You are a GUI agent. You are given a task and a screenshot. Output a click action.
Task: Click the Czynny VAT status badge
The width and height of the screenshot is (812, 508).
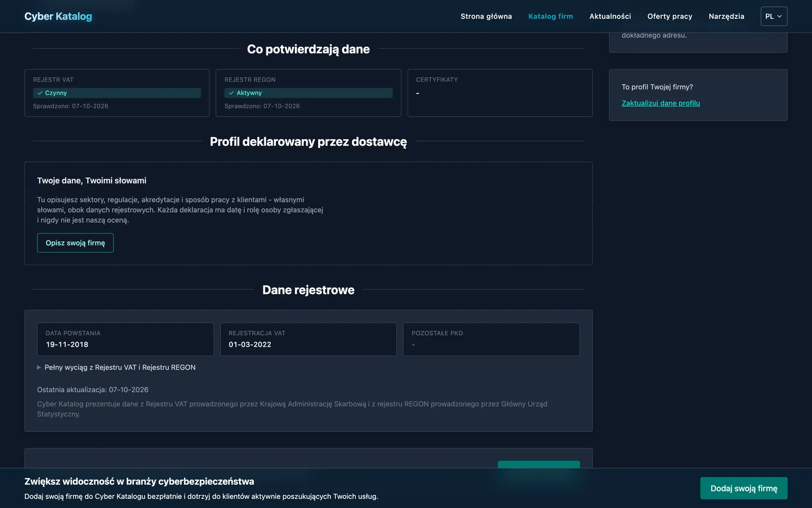pyautogui.click(x=117, y=93)
